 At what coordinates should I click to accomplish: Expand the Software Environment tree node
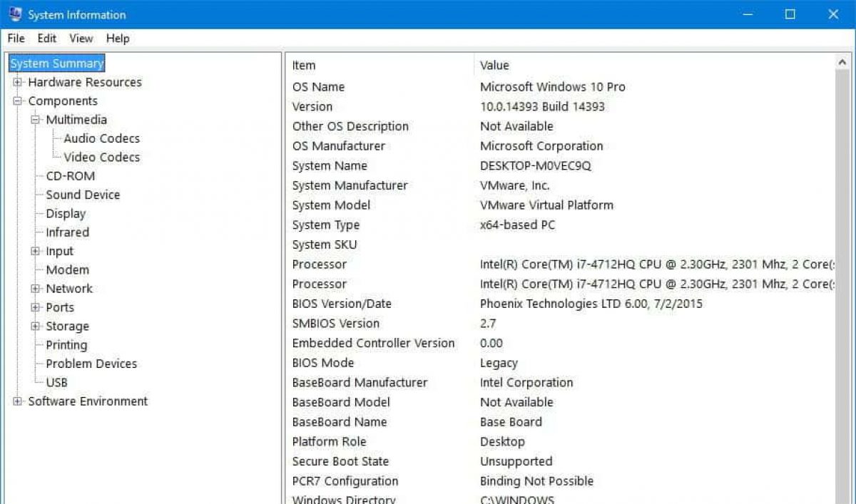[x=18, y=401]
